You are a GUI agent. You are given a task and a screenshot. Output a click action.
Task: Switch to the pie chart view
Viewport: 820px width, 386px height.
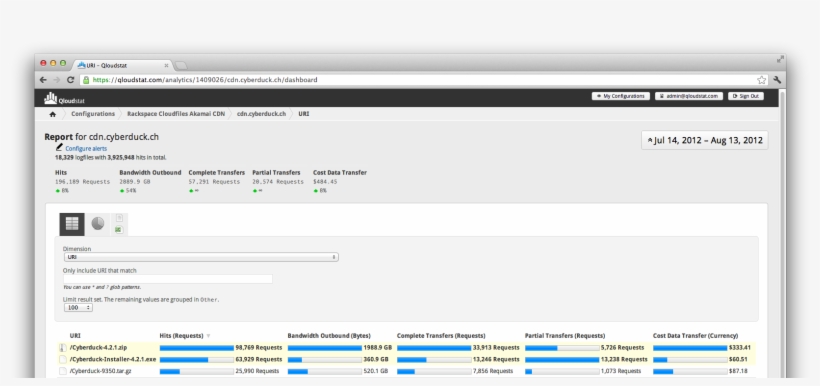coord(98,224)
